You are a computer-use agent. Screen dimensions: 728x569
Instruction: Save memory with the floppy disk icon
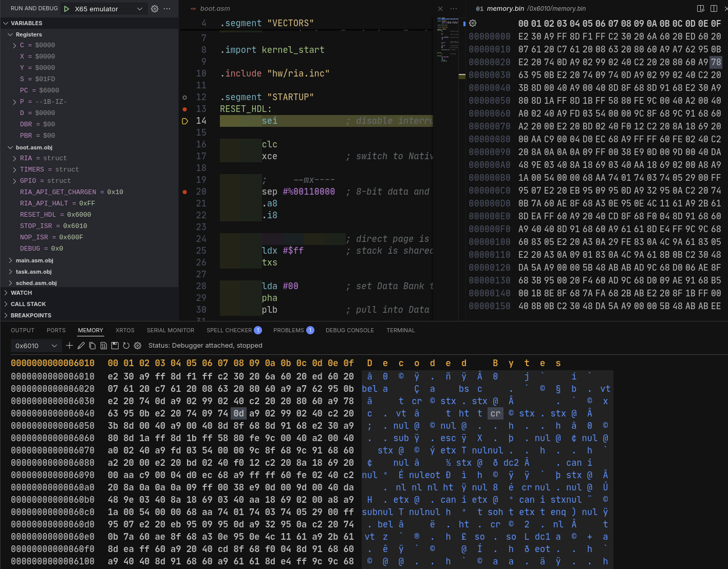[115, 346]
